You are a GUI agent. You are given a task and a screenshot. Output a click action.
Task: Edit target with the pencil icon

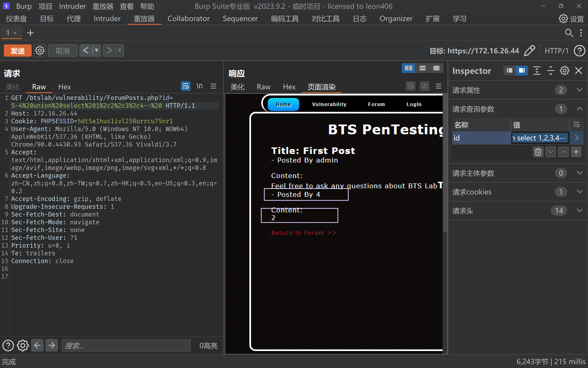click(x=530, y=51)
